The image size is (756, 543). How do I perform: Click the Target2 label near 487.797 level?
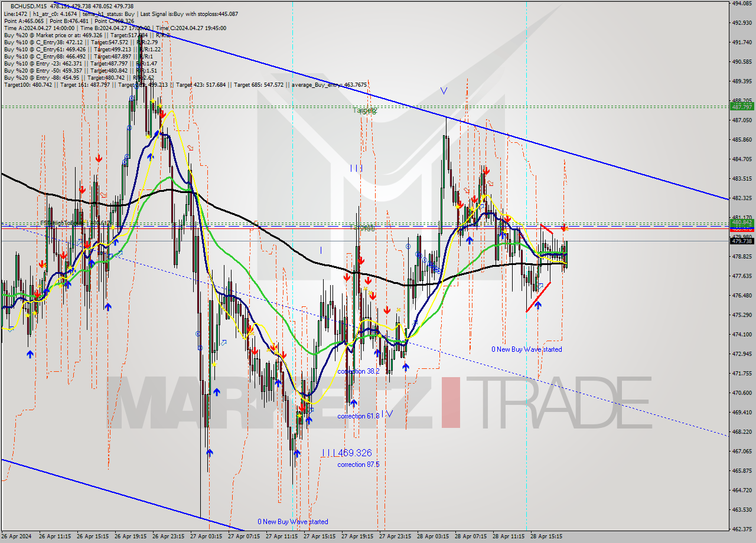tap(365, 110)
